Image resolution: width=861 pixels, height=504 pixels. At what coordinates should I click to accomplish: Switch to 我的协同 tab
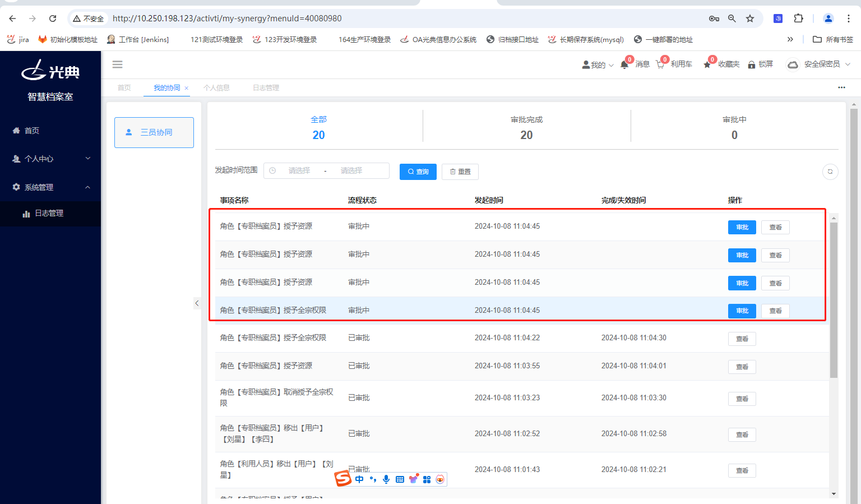(x=167, y=87)
